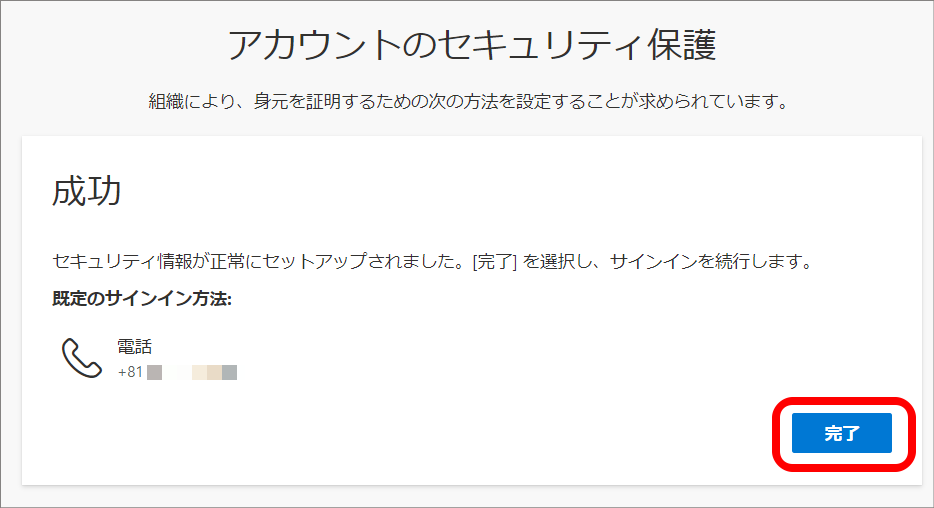934x508 pixels.
Task: Click the blurred digits of phone number
Action: [192, 373]
